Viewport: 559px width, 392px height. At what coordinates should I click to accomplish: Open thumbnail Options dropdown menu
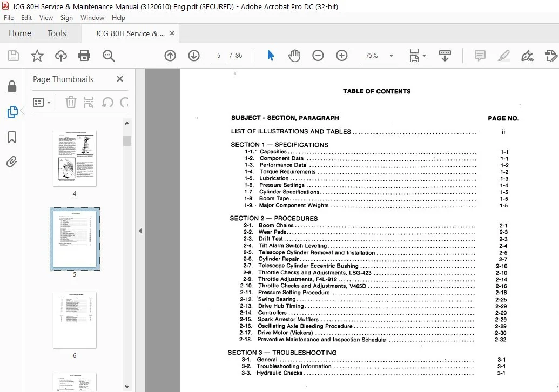[x=42, y=103]
